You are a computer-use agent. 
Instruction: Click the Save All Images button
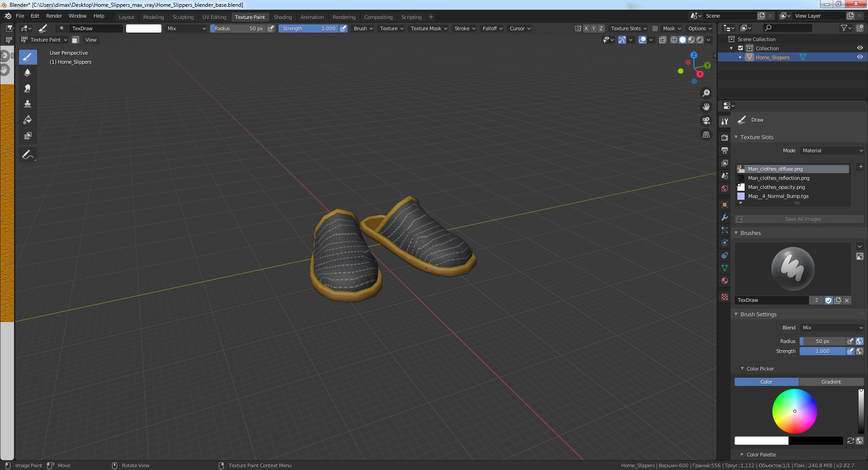pos(799,219)
